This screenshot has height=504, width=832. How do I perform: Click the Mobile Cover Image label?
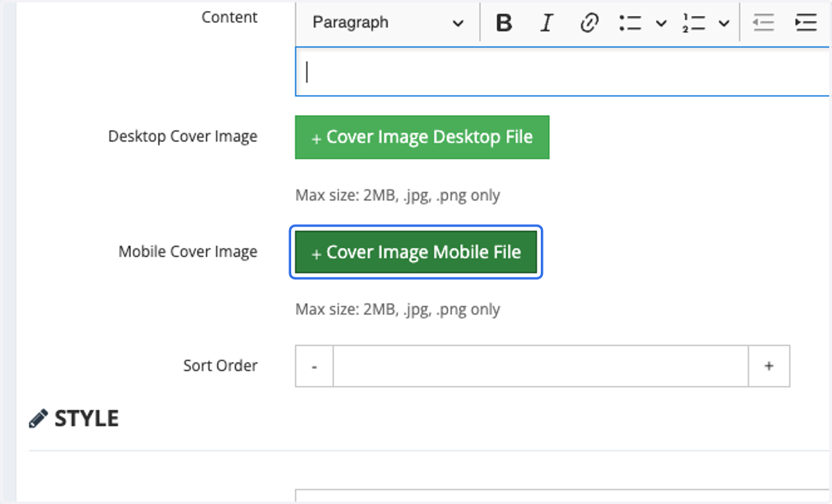[x=188, y=252]
